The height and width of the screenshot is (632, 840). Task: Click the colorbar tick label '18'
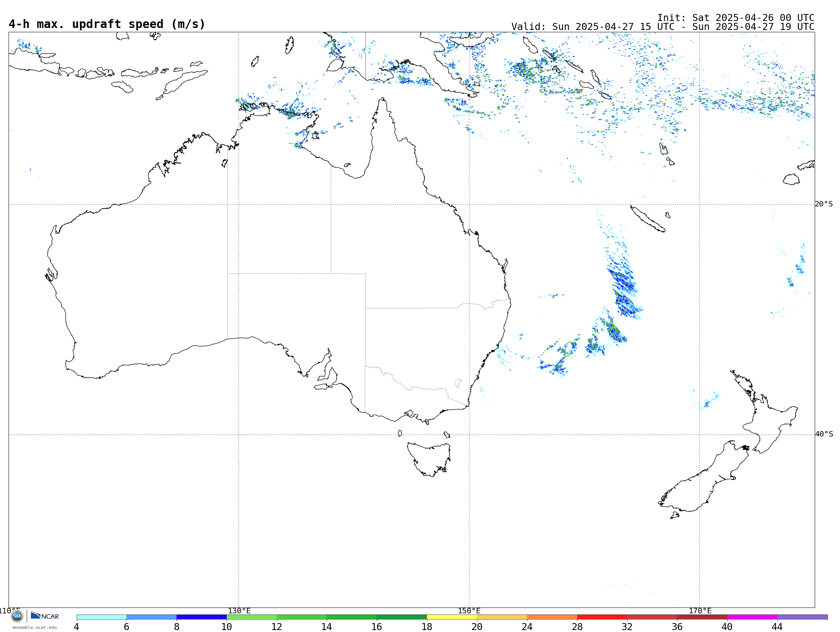427,627
